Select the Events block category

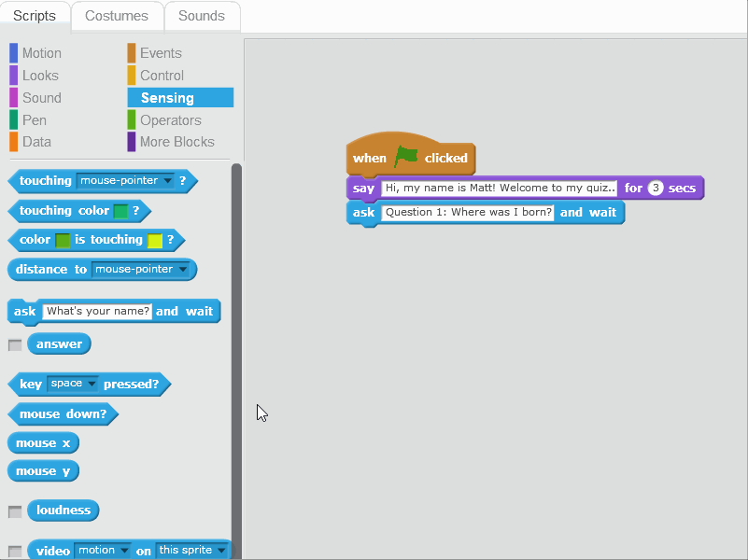155,53
